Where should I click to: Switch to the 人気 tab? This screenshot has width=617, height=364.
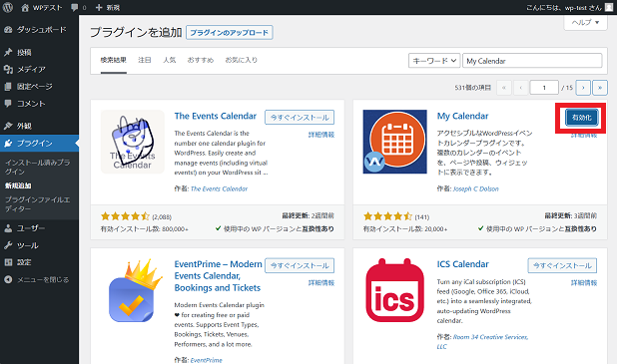(x=169, y=60)
